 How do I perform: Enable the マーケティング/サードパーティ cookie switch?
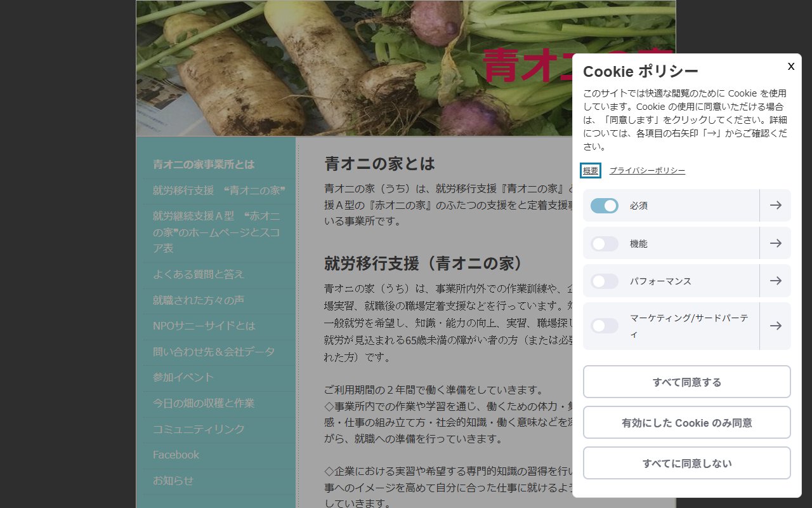605,326
